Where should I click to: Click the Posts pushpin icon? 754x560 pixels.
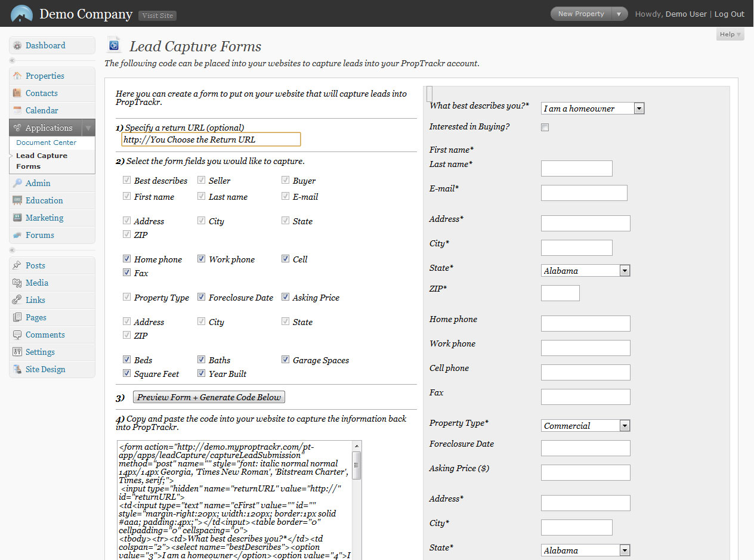pyautogui.click(x=17, y=266)
